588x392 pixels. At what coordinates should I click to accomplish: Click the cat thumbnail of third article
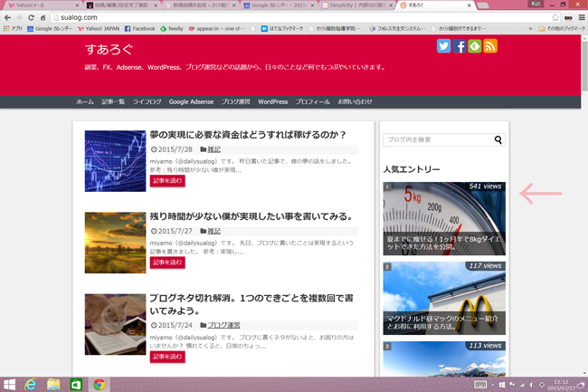pos(115,324)
